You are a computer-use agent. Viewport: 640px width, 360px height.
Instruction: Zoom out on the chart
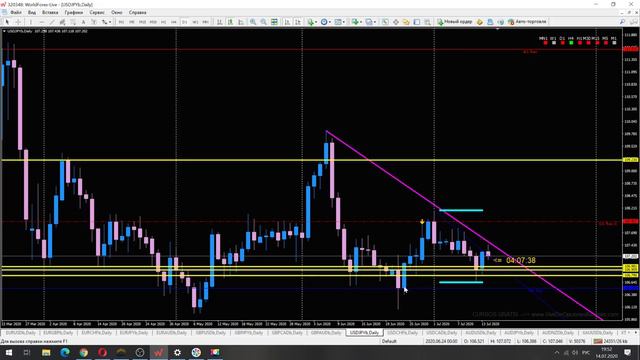(264, 22)
